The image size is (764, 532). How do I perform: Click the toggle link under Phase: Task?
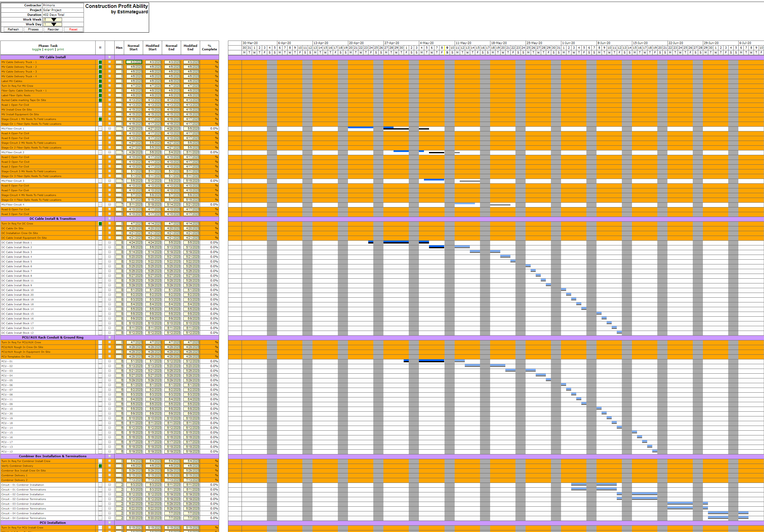(x=37, y=50)
